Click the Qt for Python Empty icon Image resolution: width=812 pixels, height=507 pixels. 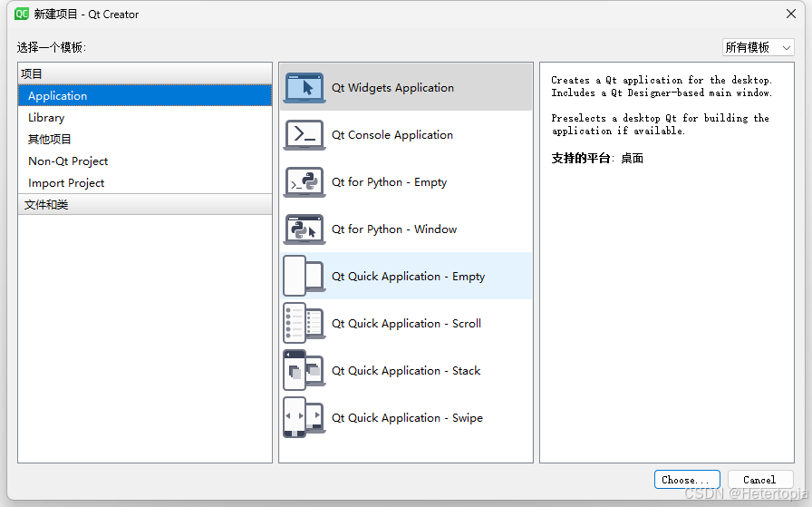click(304, 182)
